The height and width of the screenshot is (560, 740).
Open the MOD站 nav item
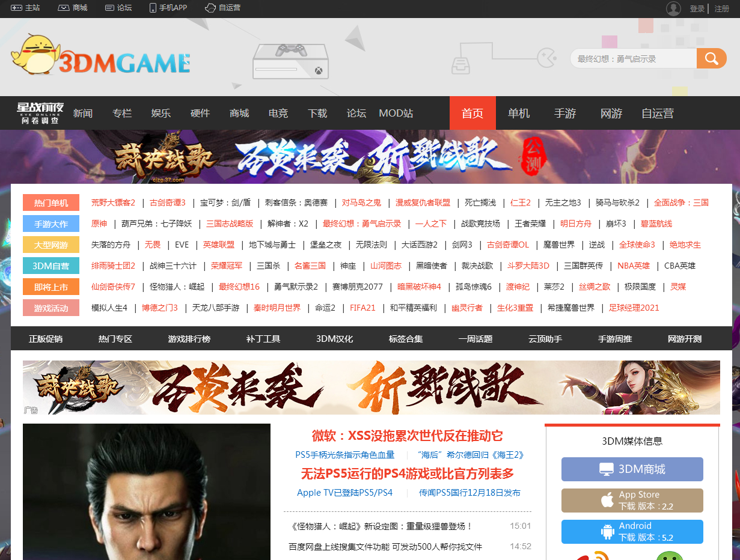396,113
